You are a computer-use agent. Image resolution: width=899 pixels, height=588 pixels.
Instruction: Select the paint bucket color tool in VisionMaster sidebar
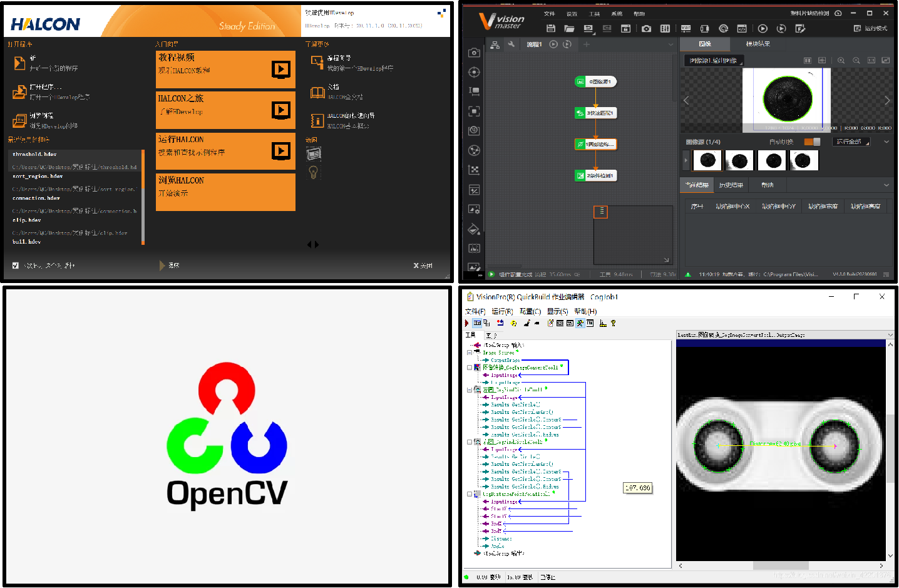[x=474, y=229]
